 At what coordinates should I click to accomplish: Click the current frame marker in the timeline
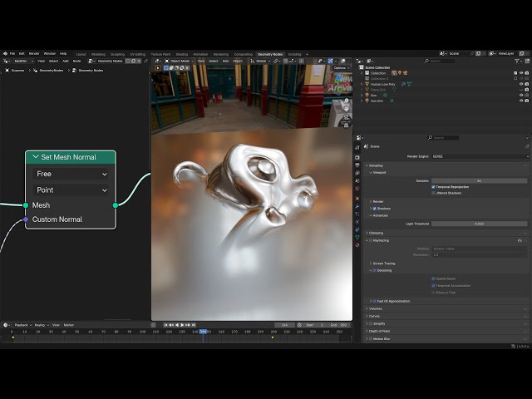(x=203, y=332)
